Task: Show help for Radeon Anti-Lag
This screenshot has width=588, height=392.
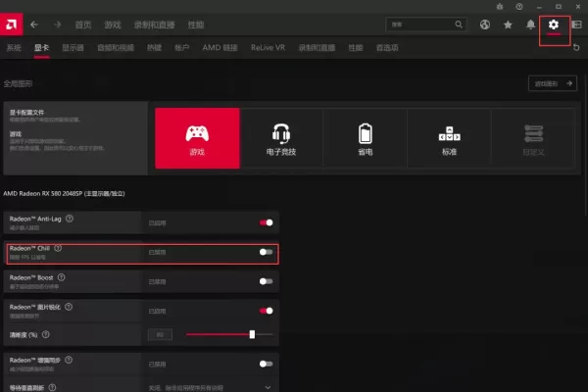Action: [x=70, y=219]
